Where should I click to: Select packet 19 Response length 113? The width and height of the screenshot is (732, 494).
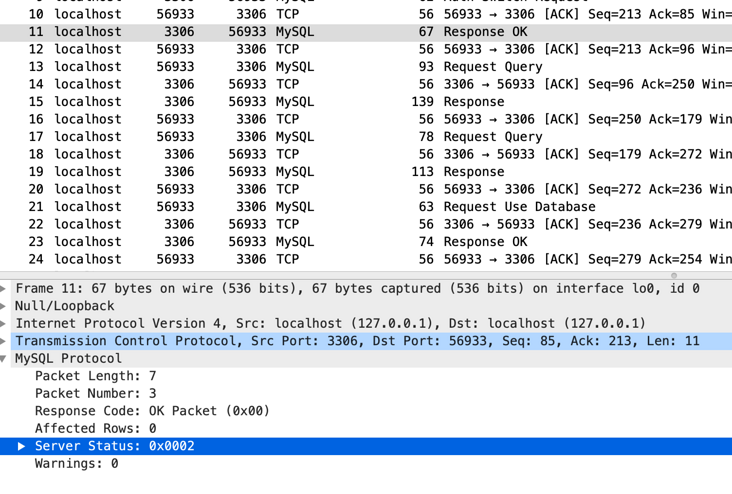pyautogui.click(x=366, y=172)
